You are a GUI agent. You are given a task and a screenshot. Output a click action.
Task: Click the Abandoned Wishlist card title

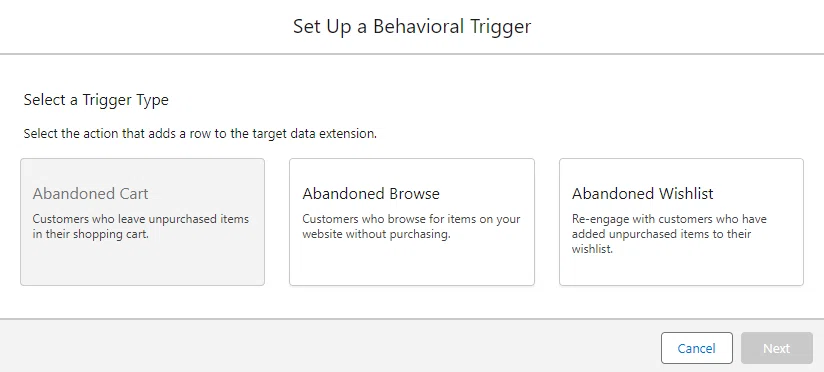point(643,193)
